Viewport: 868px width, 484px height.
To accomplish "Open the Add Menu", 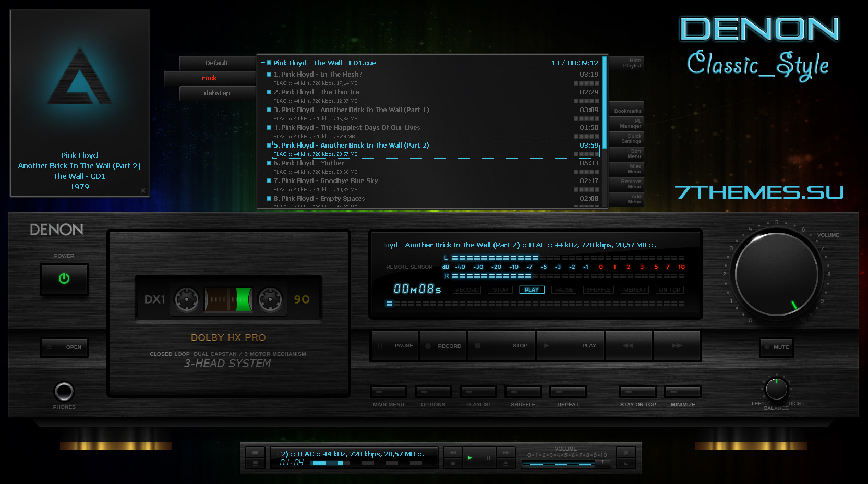I will tap(626, 199).
